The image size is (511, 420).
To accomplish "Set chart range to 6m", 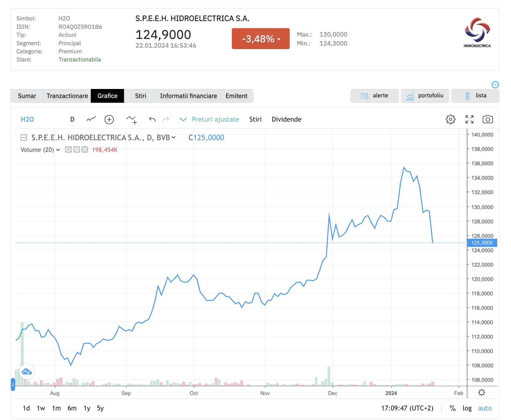I will [x=72, y=408].
